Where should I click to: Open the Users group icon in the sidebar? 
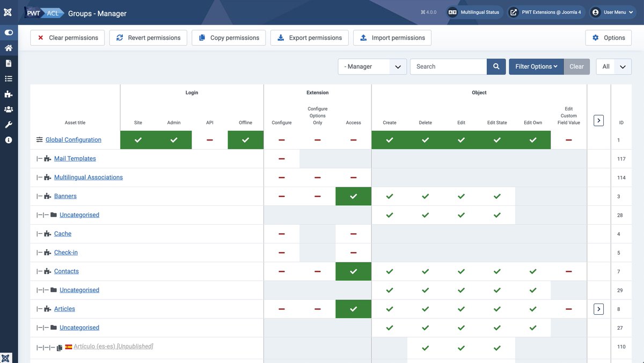pyautogui.click(x=8, y=109)
